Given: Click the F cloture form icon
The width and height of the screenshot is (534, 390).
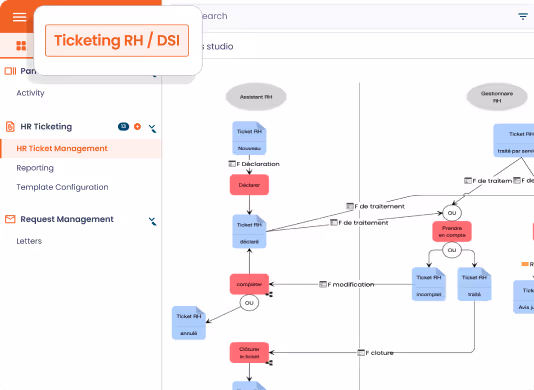Looking at the screenshot, I should tap(361, 353).
